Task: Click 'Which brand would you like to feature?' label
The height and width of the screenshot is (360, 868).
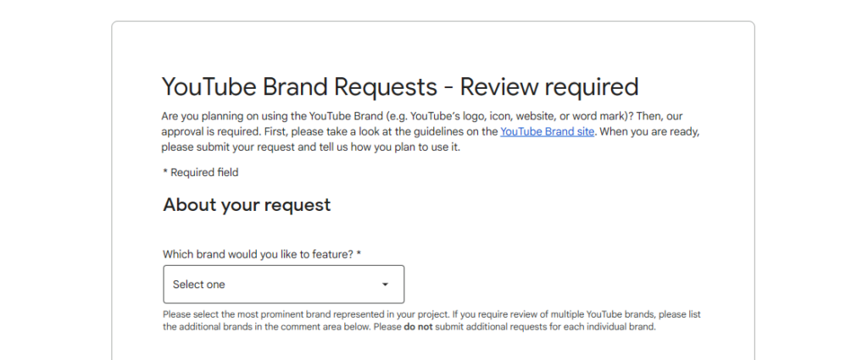Action: pos(258,254)
